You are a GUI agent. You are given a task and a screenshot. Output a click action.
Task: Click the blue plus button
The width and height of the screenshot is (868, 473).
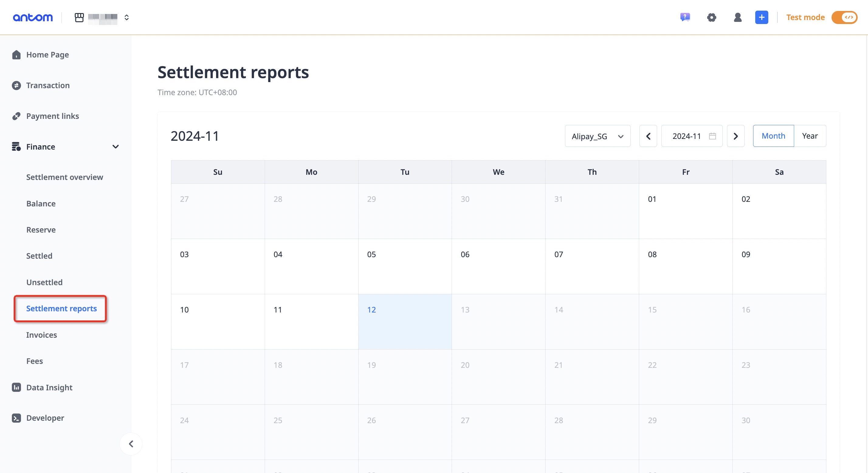[x=762, y=17]
